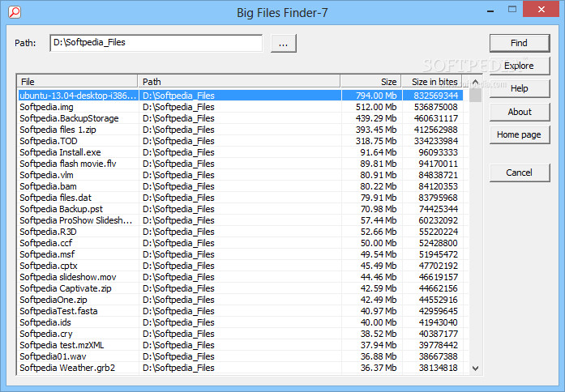Click byte value 41943040
The height and width of the screenshot is (392, 565).
(x=439, y=322)
